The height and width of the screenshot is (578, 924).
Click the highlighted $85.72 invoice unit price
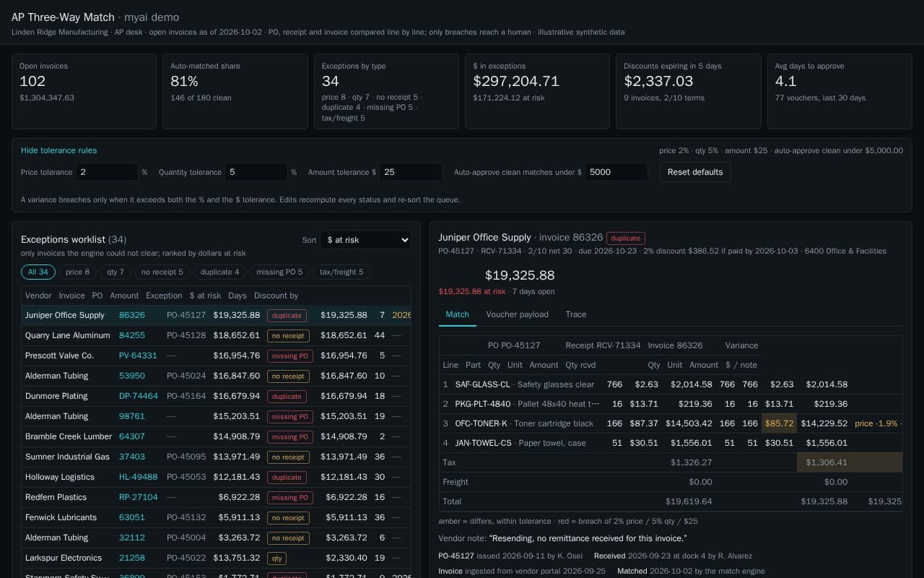point(779,423)
